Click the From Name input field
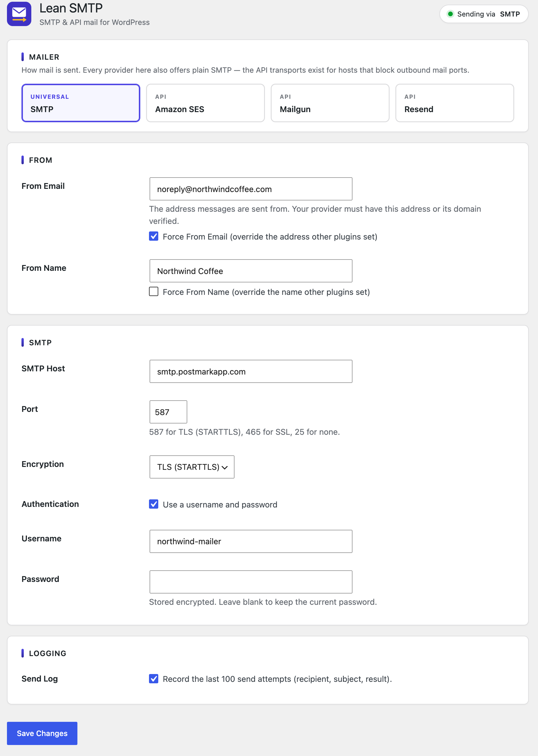Screen dimensions: 538x756 click(251, 271)
